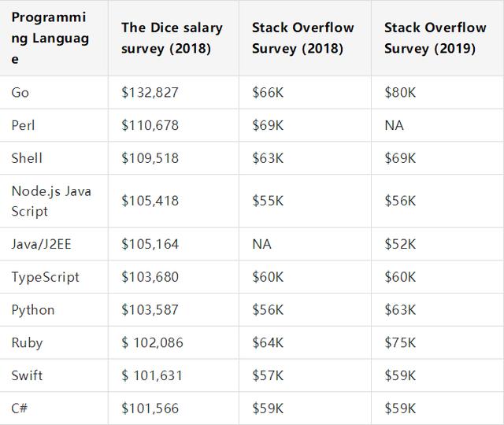Screen dimensions: 504x425
Task: Click the Stack Overflow Survey (2018) header
Action: (x=302, y=38)
